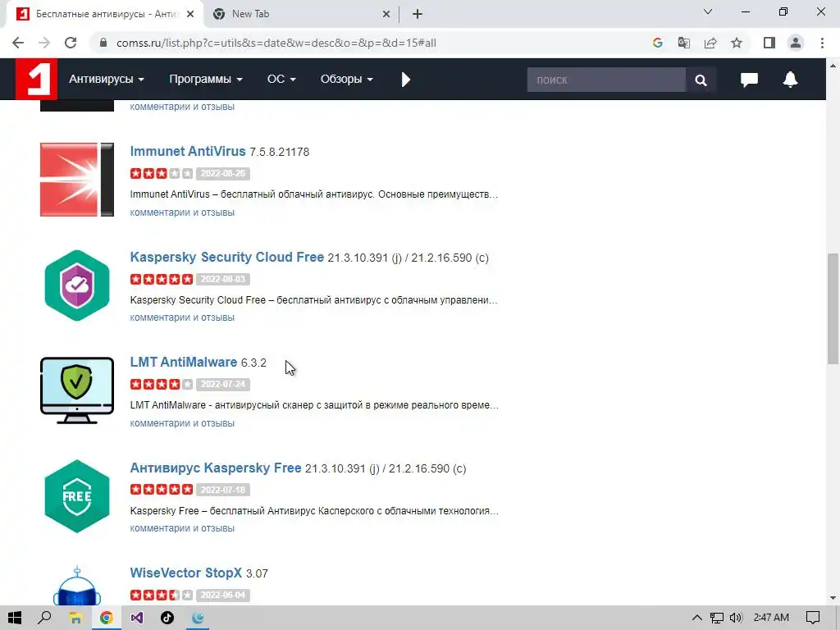Switch to Бесплатные антивирусы browser tab
The height and width of the screenshot is (630, 840).
point(104,14)
